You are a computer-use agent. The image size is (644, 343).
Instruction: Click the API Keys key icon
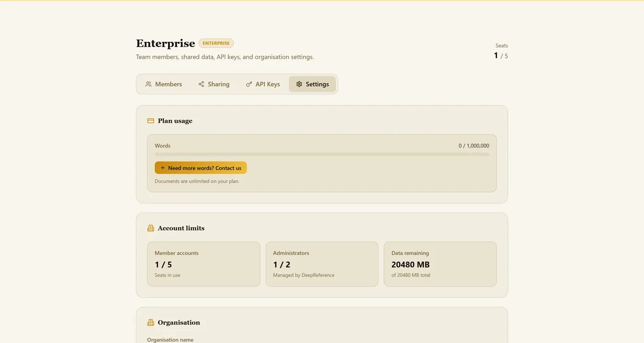point(249,84)
